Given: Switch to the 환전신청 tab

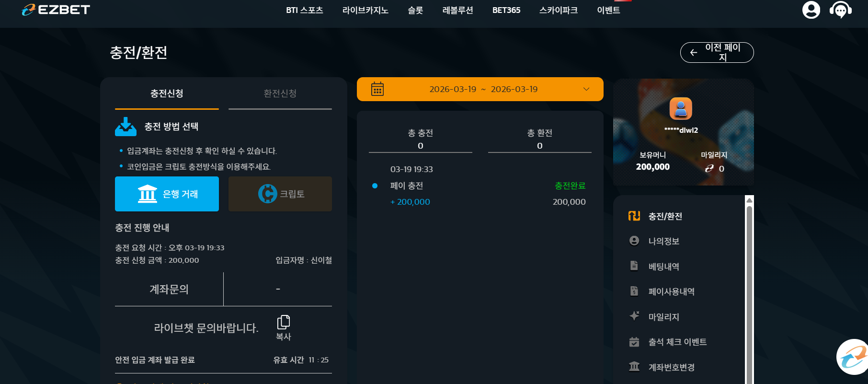Looking at the screenshot, I should [280, 93].
